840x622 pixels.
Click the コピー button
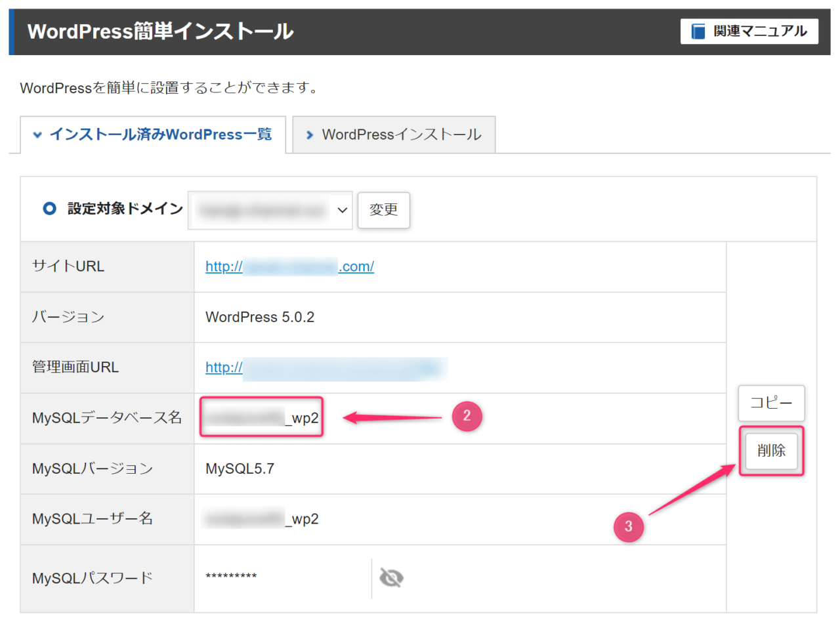(x=771, y=403)
